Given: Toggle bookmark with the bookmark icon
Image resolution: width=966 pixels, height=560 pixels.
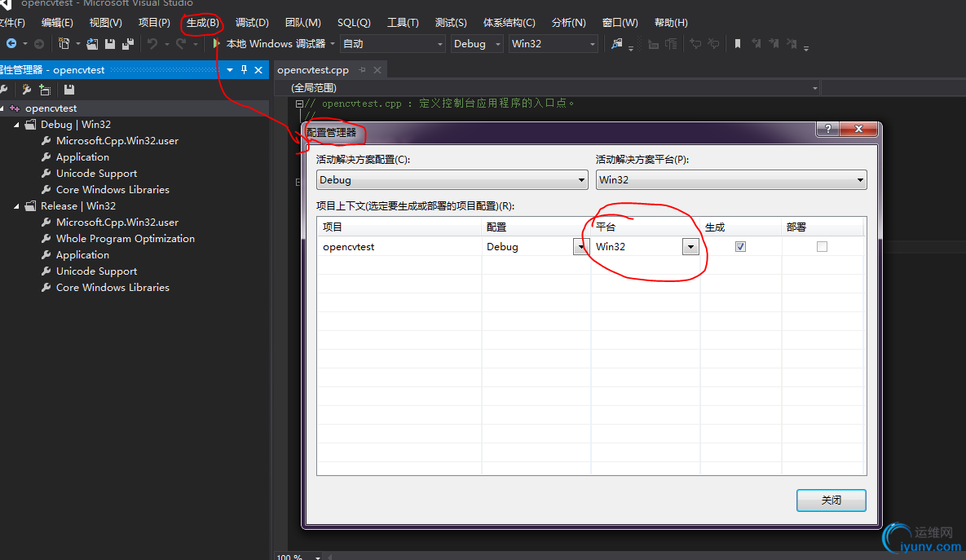Looking at the screenshot, I should pos(738,44).
